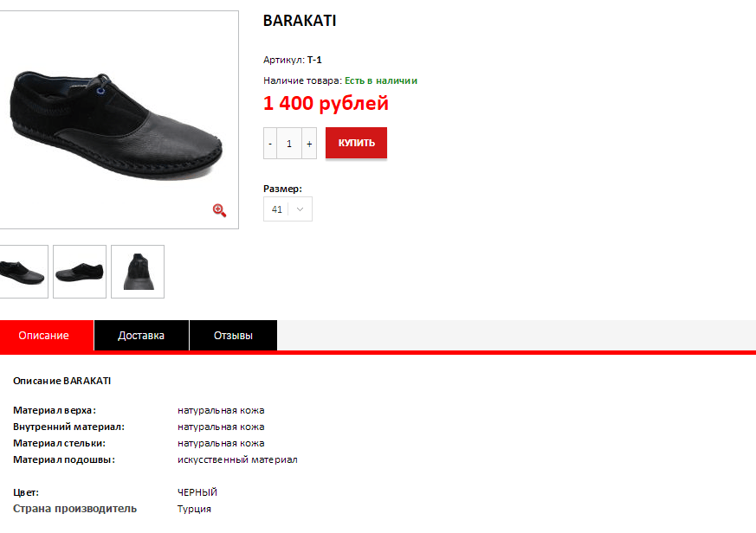The image size is (756, 533).
Task: Click the Артикул T-1 text
Action: click(292, 60)
